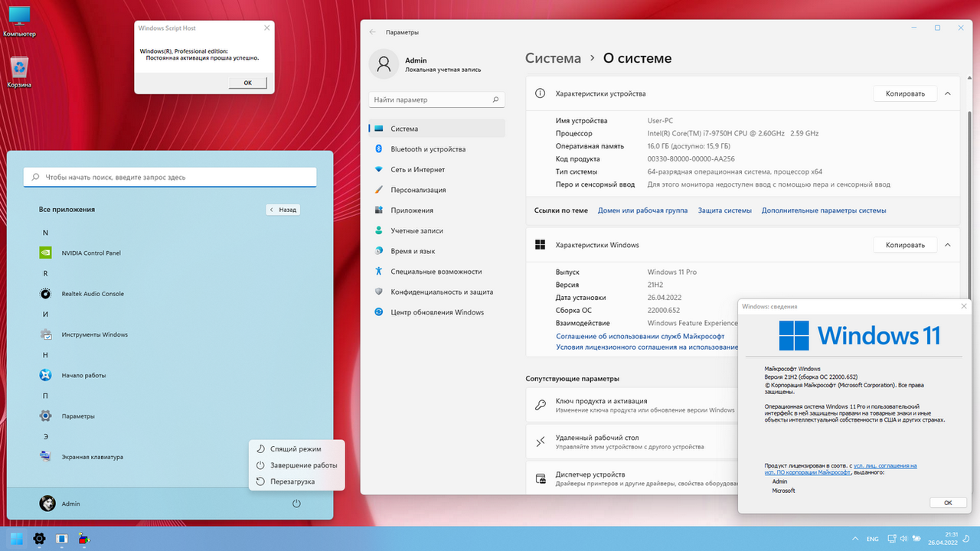Open Приложения settings section
This screenshot has width=980, height=551.
pyautogui.click(x=437, y=210)
